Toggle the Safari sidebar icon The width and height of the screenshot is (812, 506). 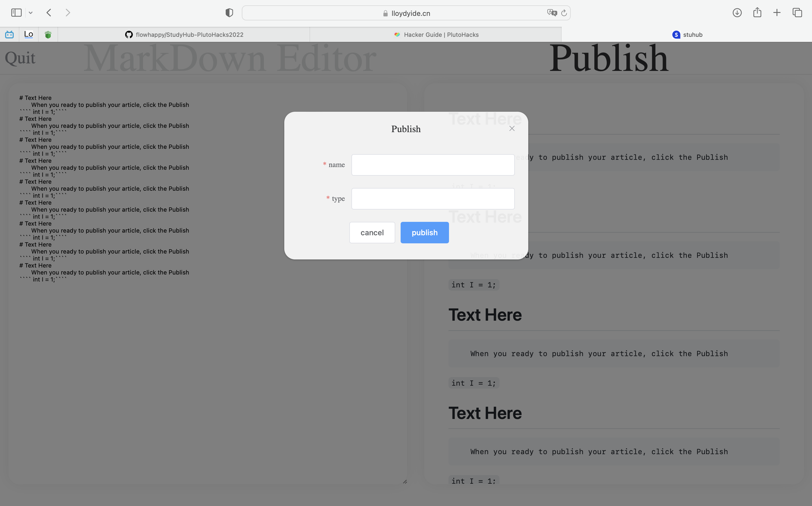point(16,13)
